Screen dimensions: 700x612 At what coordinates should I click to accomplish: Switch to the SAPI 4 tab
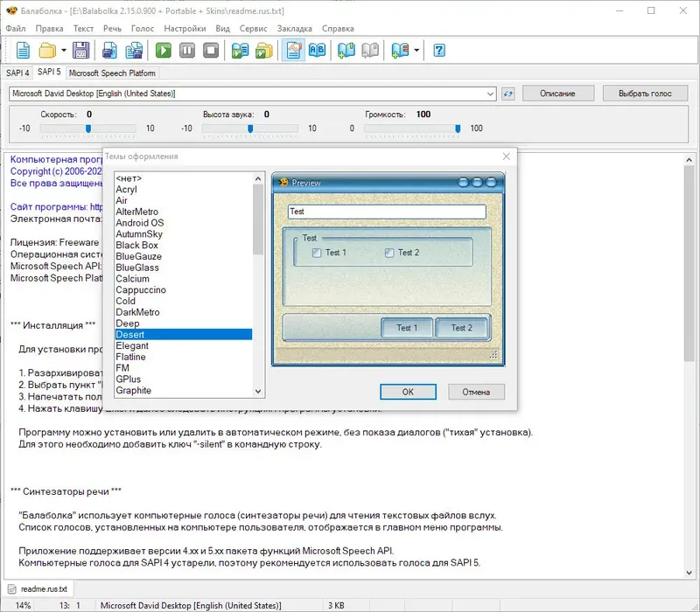coord(17,73)
